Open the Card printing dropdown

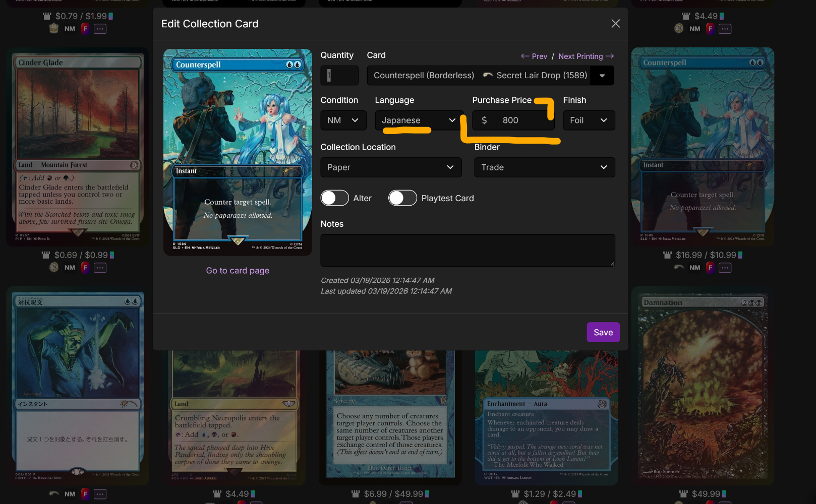pos(602,76)
